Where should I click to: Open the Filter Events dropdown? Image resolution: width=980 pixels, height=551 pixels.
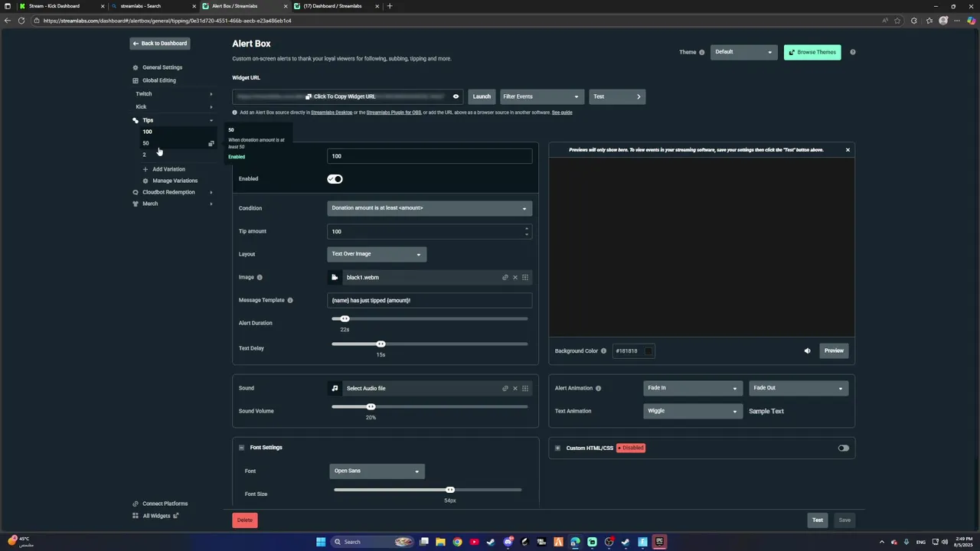(x=541, y=96)
